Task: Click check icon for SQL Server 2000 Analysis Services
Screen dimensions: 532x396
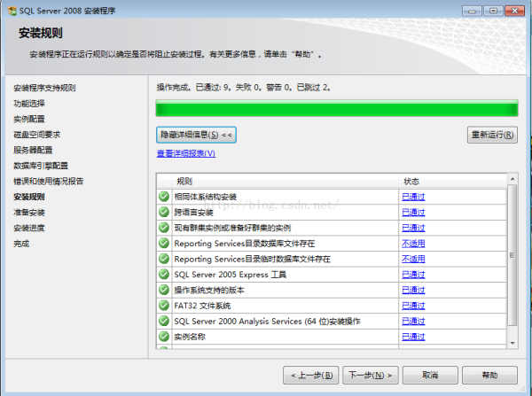Action: (164, 321)
